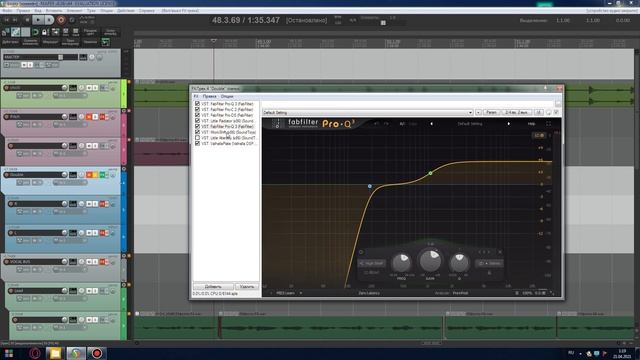640x360 pixels.
Task: Click the Stop button in the transport
Action: click(x=27, y=20)
